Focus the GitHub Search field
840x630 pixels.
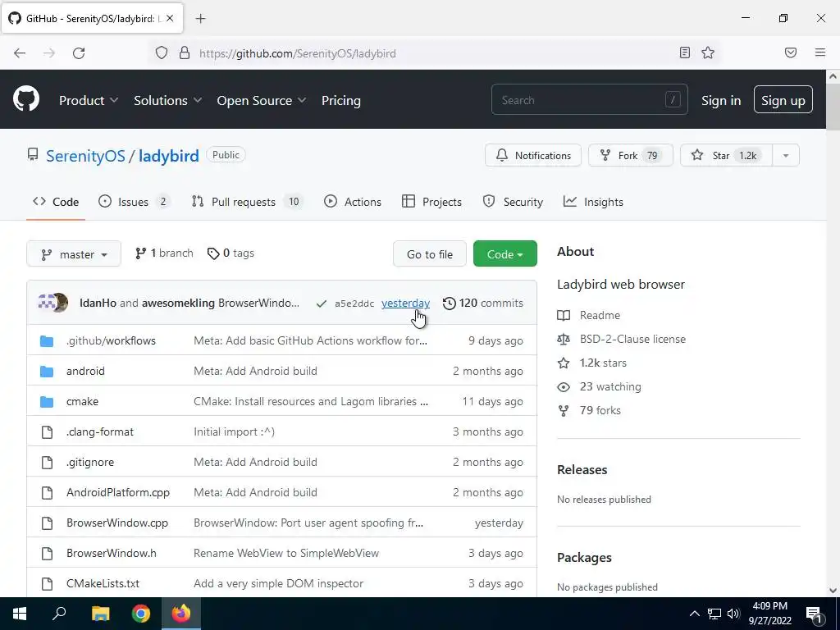[589, 99]
